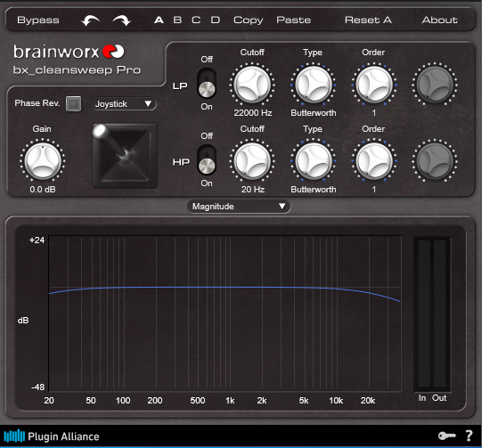The height and width of the screenshot is (448, 482).
Task: Click the Gain knob
Action: click(43, 160)
